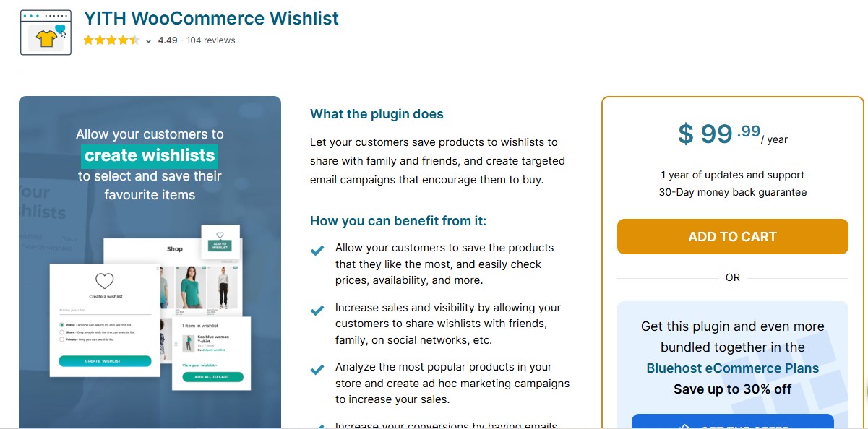This screenshot has width=868, height=429.
Task: Expand the rating breakdown chevron
Action: click(148, 40)
